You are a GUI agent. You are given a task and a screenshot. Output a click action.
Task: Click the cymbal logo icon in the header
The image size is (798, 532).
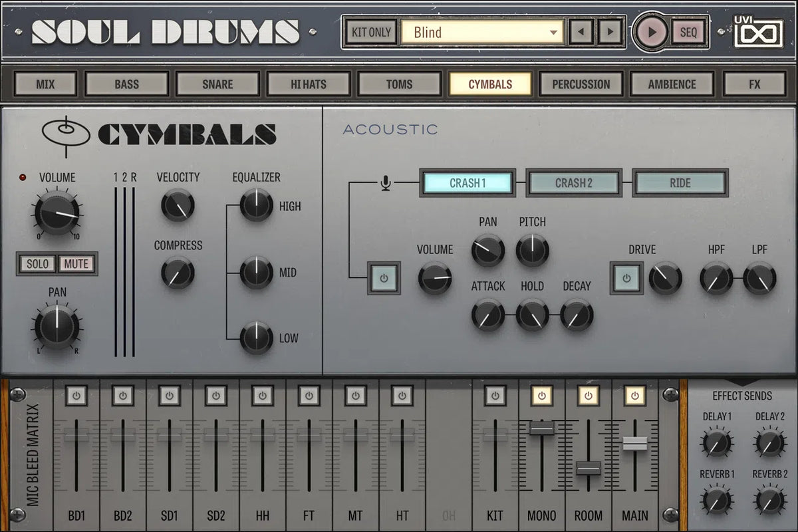click(x=65, y=131)
